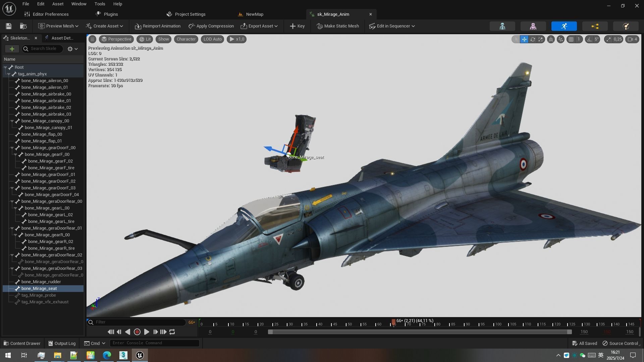
Task: Switch to Skeletal Mesh editor mode icon
Action: pos(533,26)
